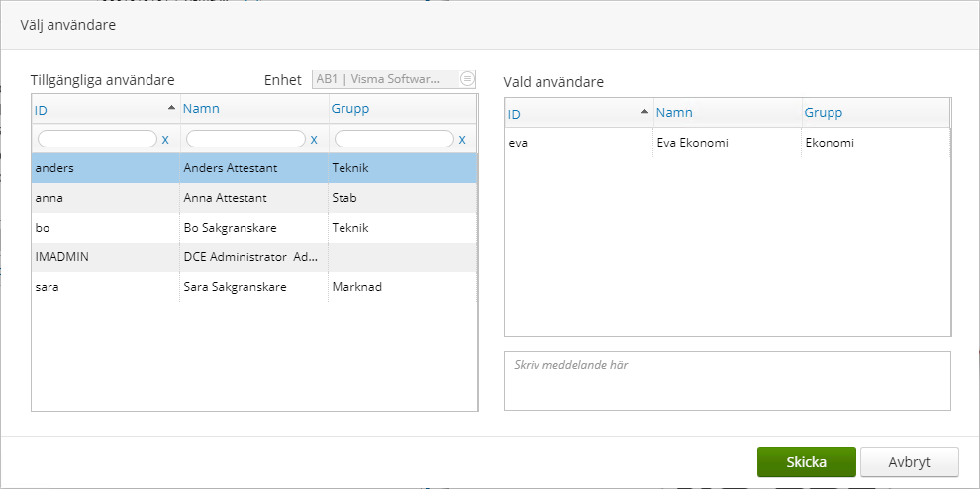Viewport: 980px width, 489px height.
Task: Sort available users by ID header
Action: click(41, 110)
